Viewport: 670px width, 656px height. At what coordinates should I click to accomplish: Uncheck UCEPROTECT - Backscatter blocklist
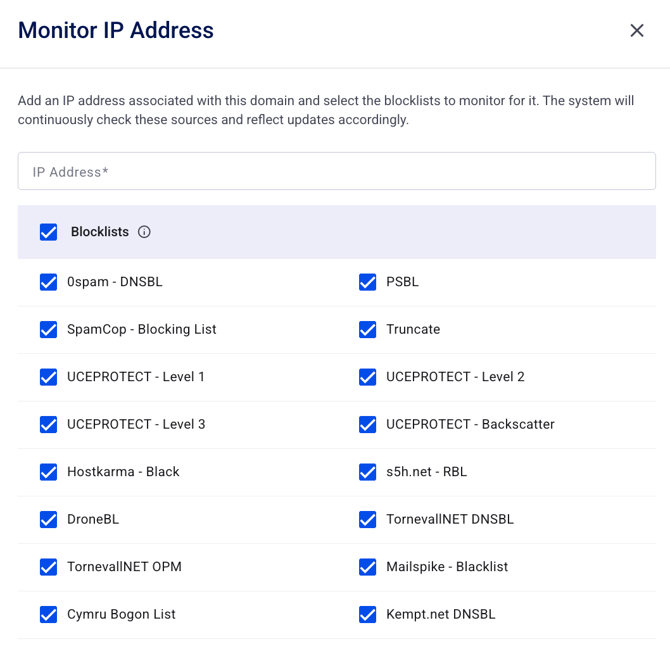[368, 424]
